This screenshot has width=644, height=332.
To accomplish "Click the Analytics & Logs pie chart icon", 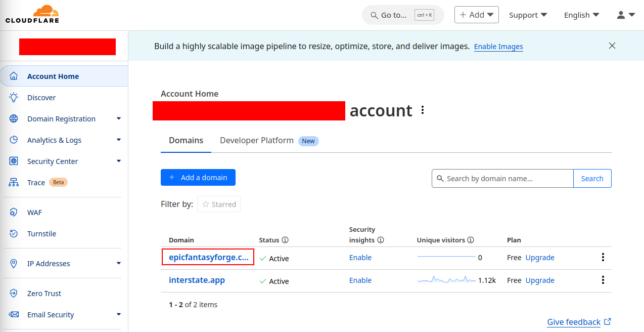I will pyautogui.click(x=14, y=140).
